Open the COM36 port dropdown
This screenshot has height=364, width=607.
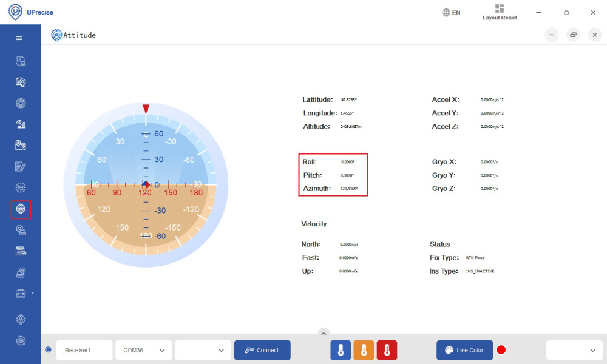[x=143, y=350]
